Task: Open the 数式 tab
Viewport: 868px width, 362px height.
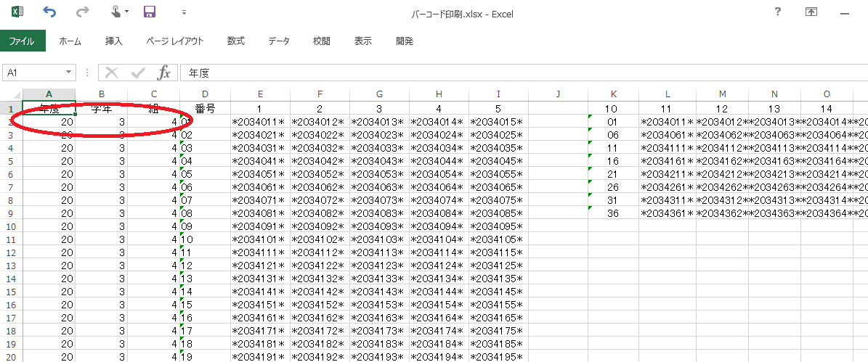Action: [x=236, y=41]
